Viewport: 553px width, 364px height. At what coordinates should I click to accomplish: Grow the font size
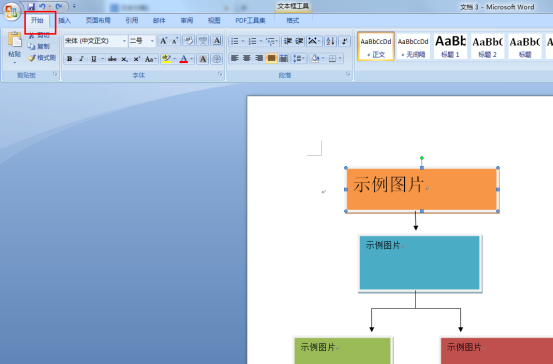pos(164,41)
